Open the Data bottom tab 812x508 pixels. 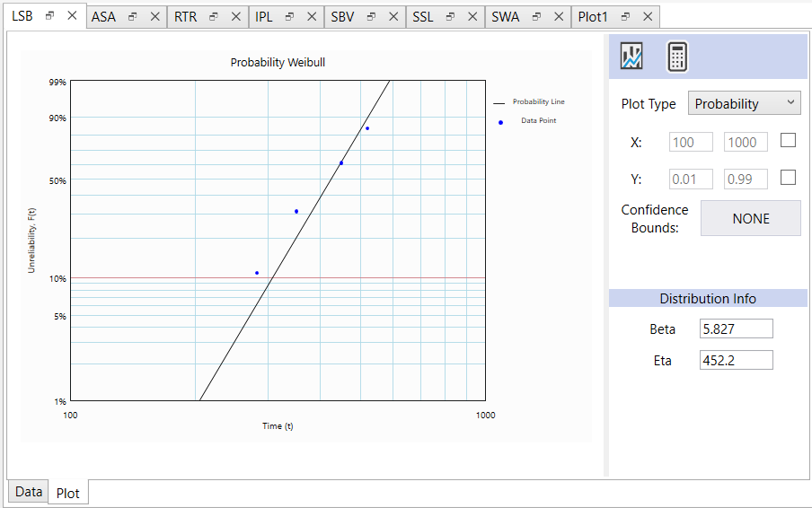click(x=29, y=492)
